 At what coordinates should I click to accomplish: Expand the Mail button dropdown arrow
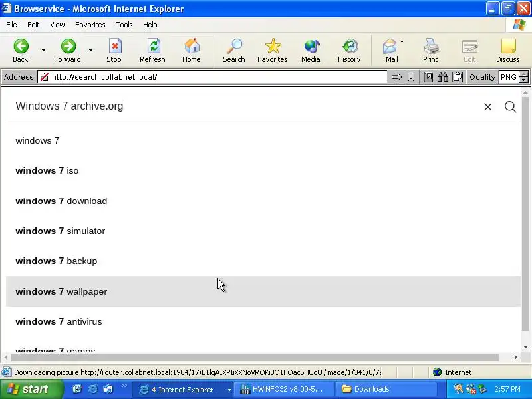pyautogui.click(x=402, y=42)
